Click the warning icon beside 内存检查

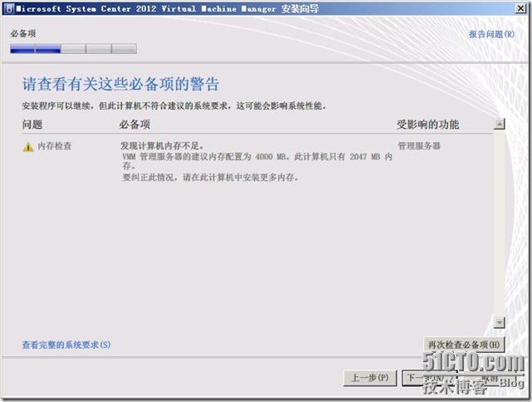[28, 147]
